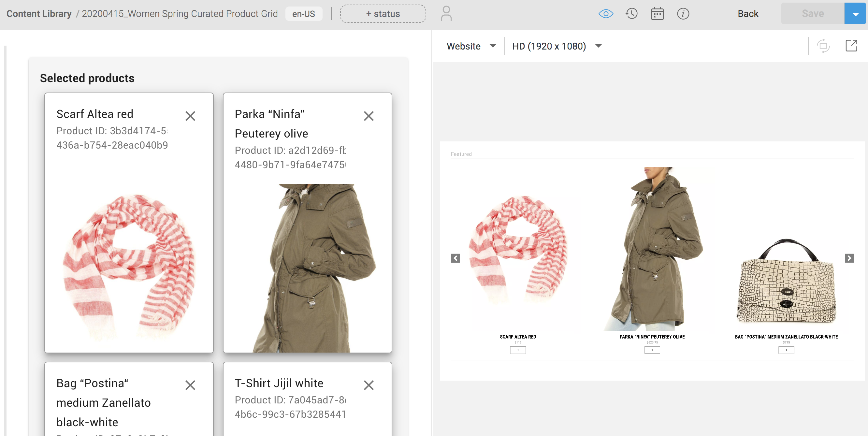868x436 pixels.
Task: Click 'BAG "POSTINA" MEDIUM ZANELLATO BLACK-WHITE' preview title
Action: pos(786,337)
